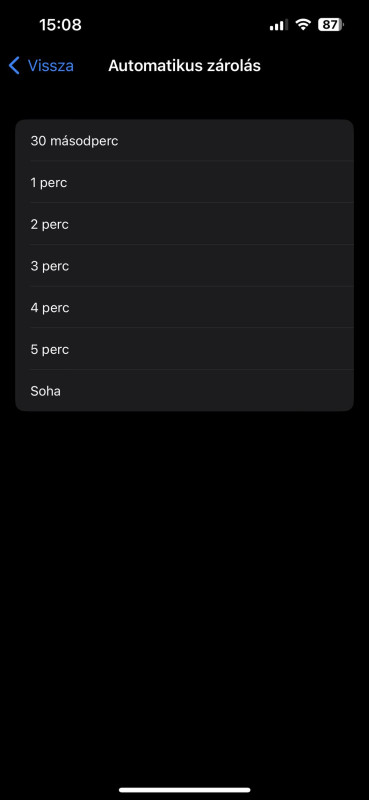
Task: Tap the home indicator bar at bottom
Action: pos(184,790)
